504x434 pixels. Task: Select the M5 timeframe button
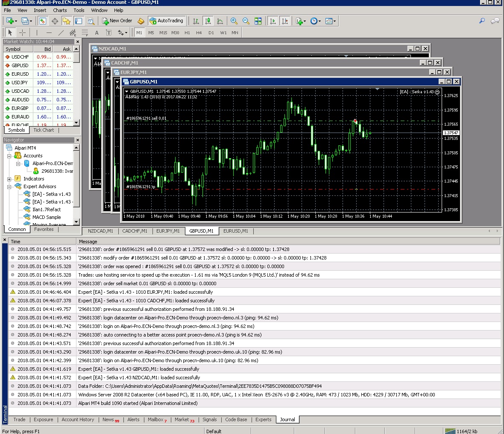[151, 32]
